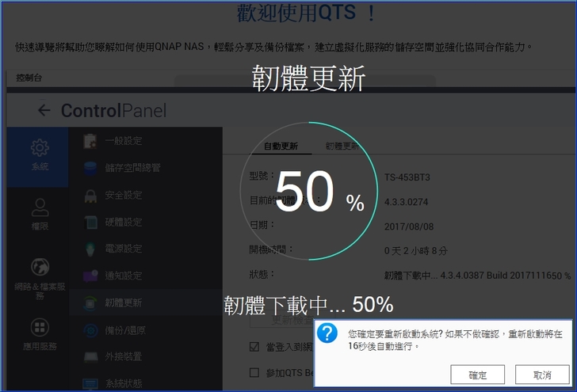Select the 電源設定 power icon

coord(90,249)
